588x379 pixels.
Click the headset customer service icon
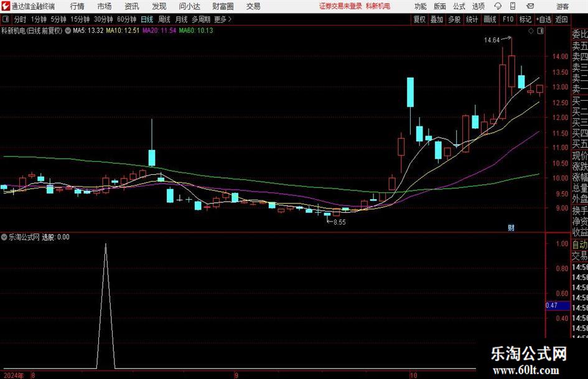pyautogui.click(x=498, y=6)
